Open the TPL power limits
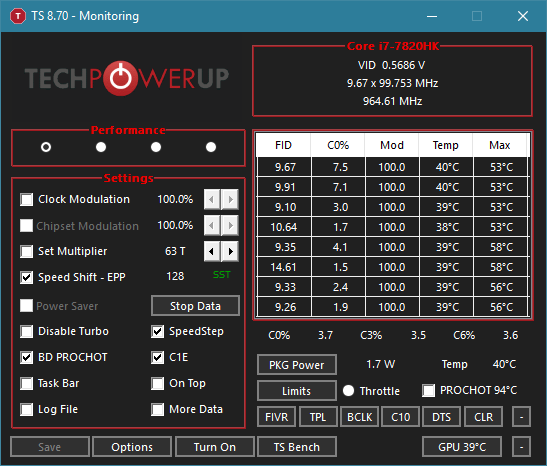This screenshot has height=466, width=547. 318,417
